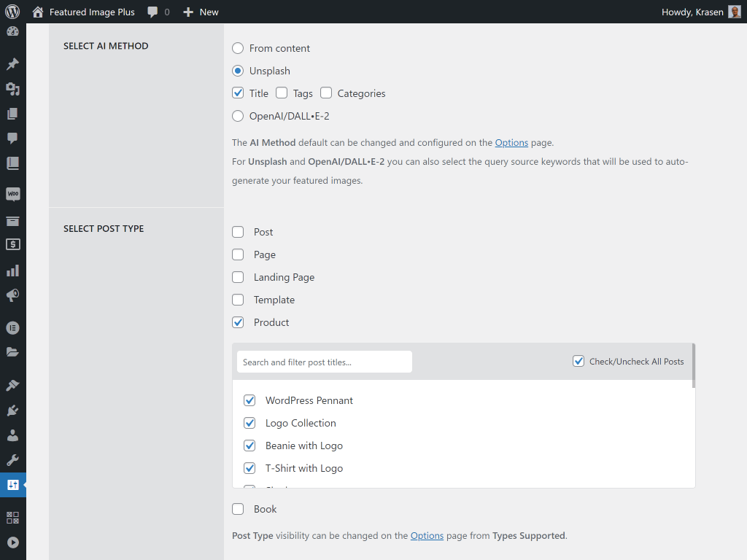Open Elementor via the circled E icon

click(13, 327)
